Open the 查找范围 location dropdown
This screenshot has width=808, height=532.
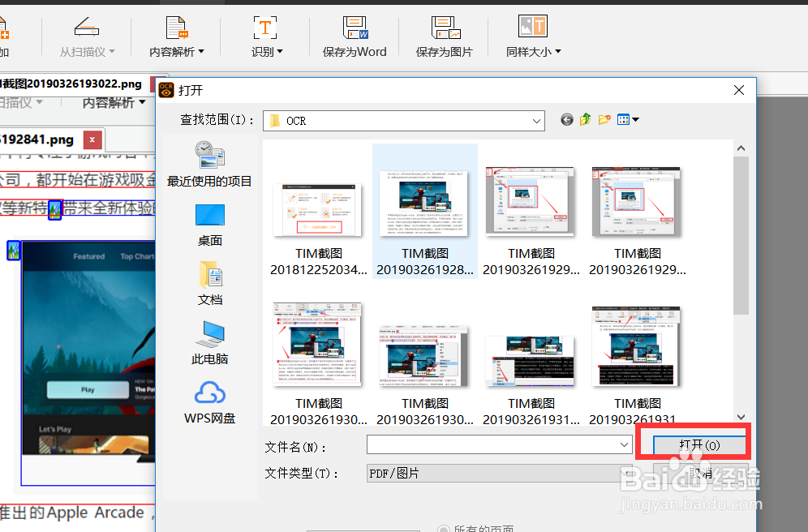(537, 119)
